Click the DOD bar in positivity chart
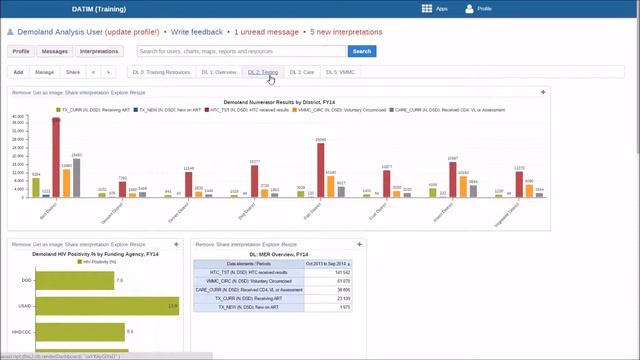Image resolution: width=640 pixels, height=360 pixels. pyautogui.click(x=75, y=280)
